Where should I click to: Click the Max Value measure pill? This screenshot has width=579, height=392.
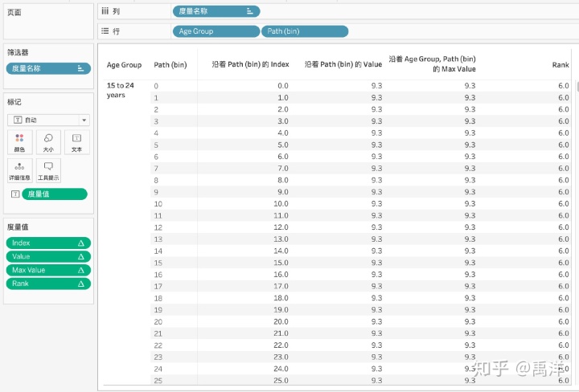(x=47, y=270)
